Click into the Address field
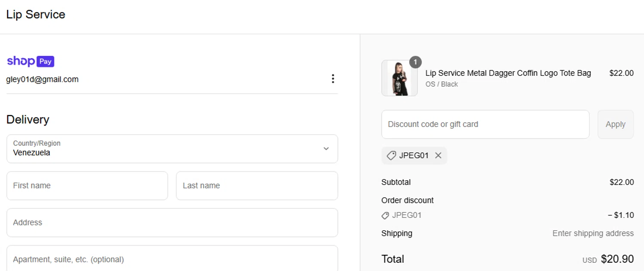644x271 pixels. (172, 223)
